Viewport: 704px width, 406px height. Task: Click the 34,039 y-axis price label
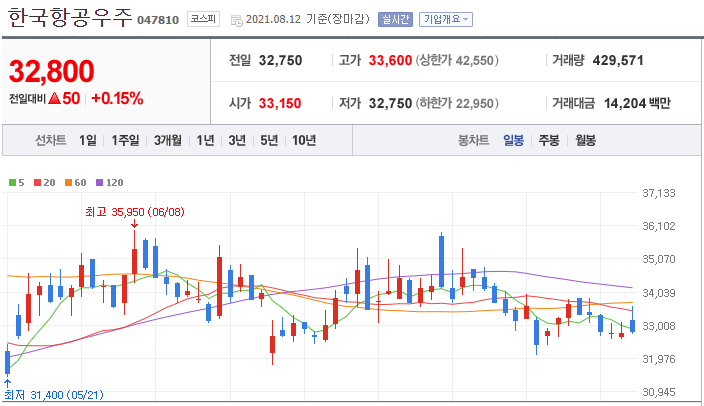(x=659, y=293)
